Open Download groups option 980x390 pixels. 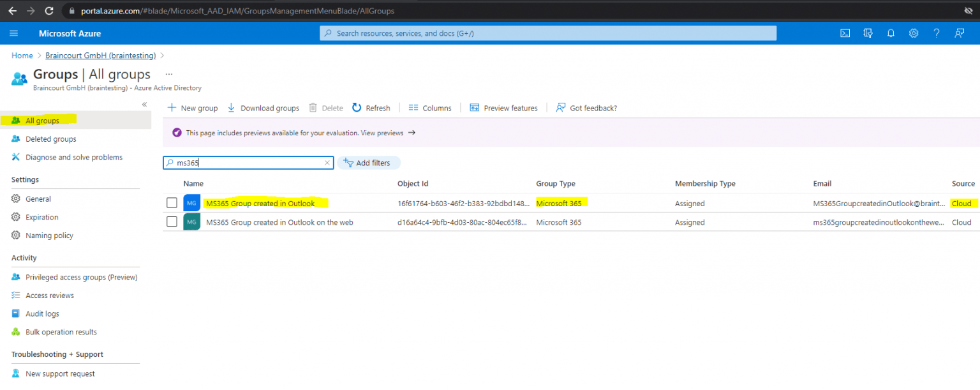click(263, 107)
